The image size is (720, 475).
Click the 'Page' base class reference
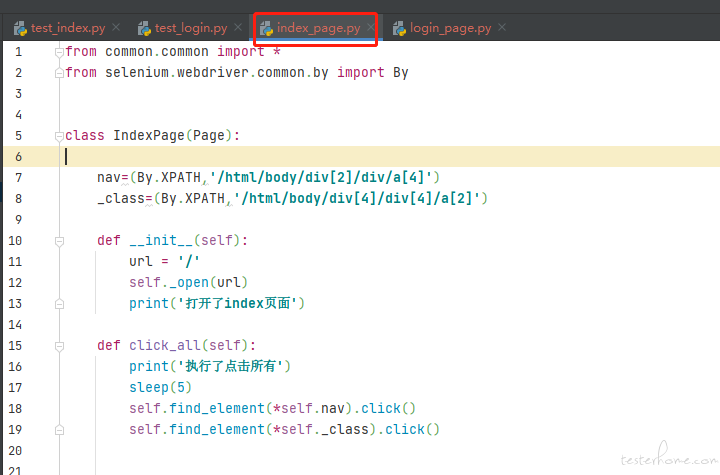(208, 136)
